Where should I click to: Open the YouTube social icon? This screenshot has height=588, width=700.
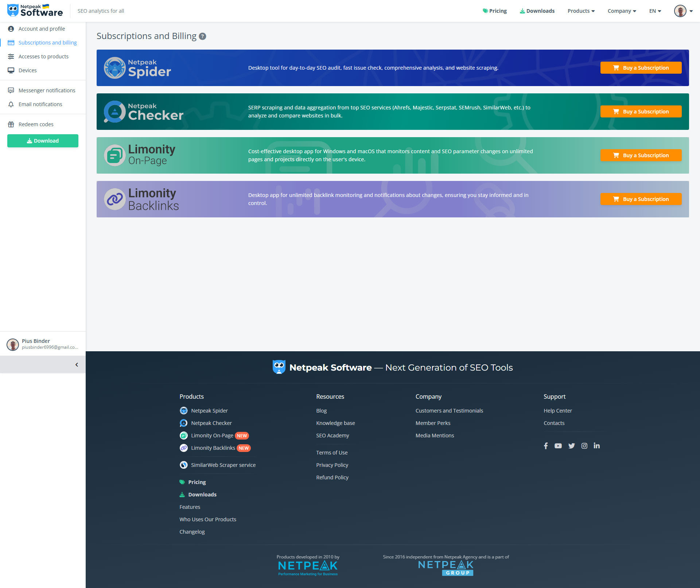point(558,446)
